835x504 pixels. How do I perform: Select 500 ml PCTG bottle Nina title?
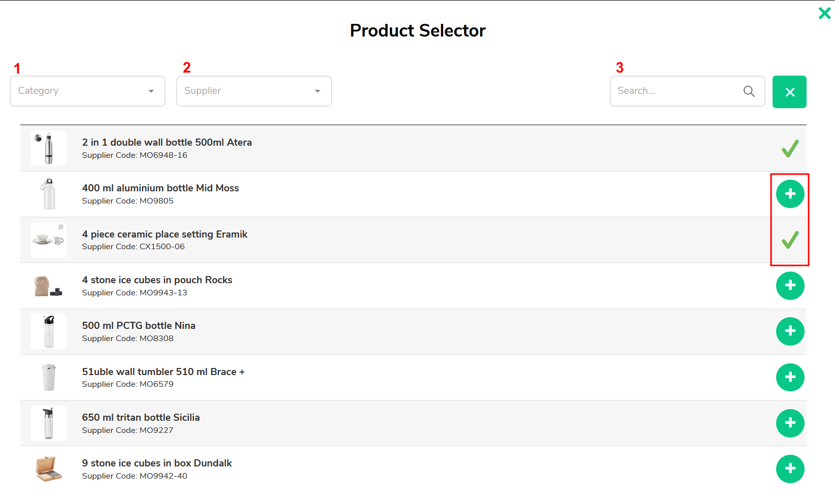pos(139,325)
